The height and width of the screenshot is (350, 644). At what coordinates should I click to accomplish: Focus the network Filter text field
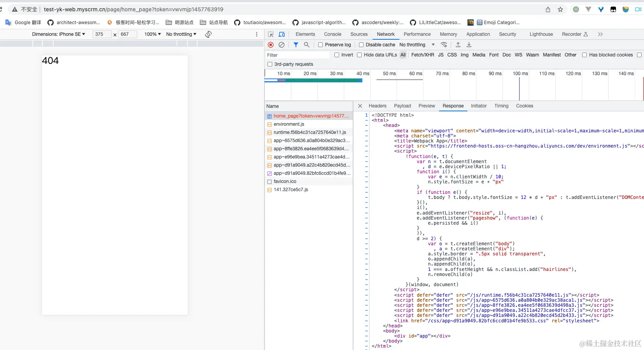[297, 55]
